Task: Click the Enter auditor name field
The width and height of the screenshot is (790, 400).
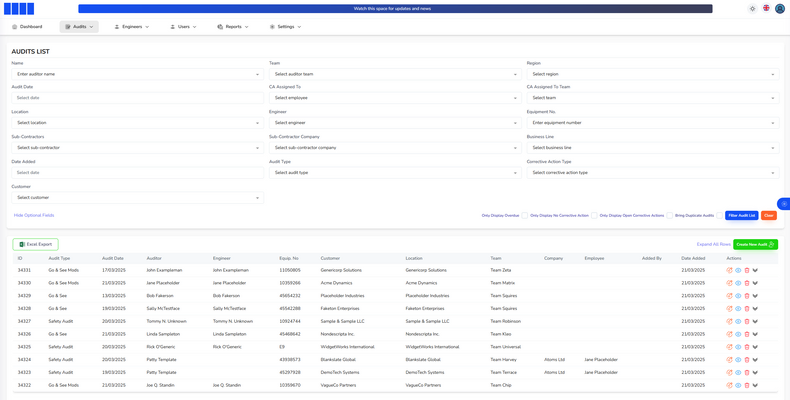Action: (x=138, y=74)
